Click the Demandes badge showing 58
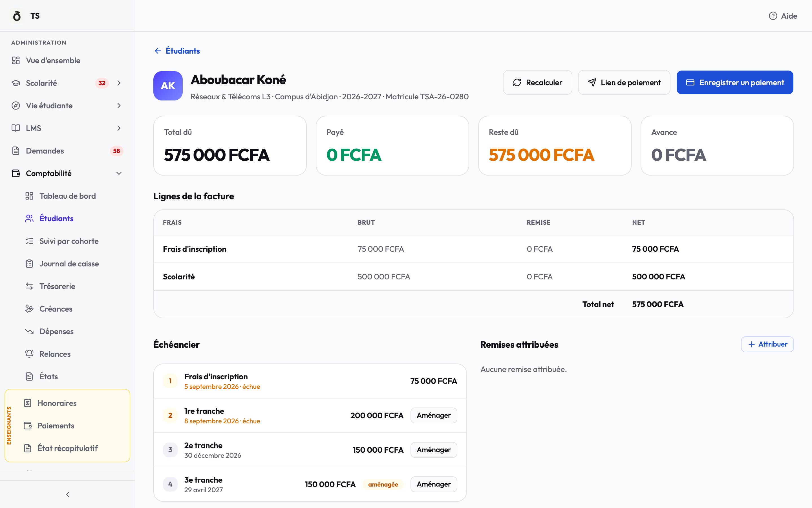The image size is (812, 508). tap(116, 151)
